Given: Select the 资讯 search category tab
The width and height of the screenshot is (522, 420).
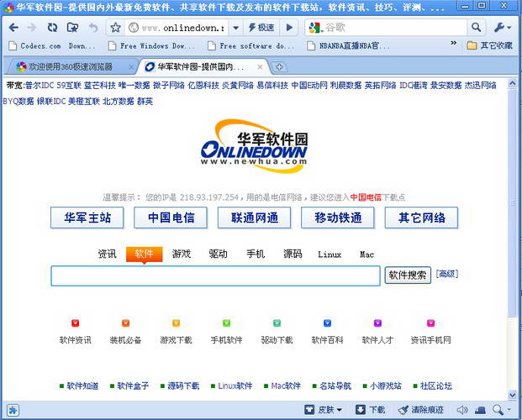Looking at the screenshot, I should pos(108,255).
